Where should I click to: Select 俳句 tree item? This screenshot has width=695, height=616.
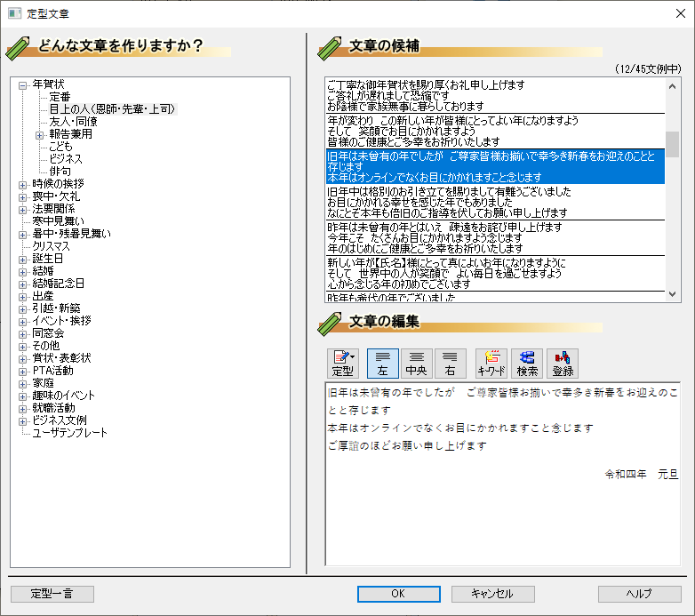(x=60, y=171)
